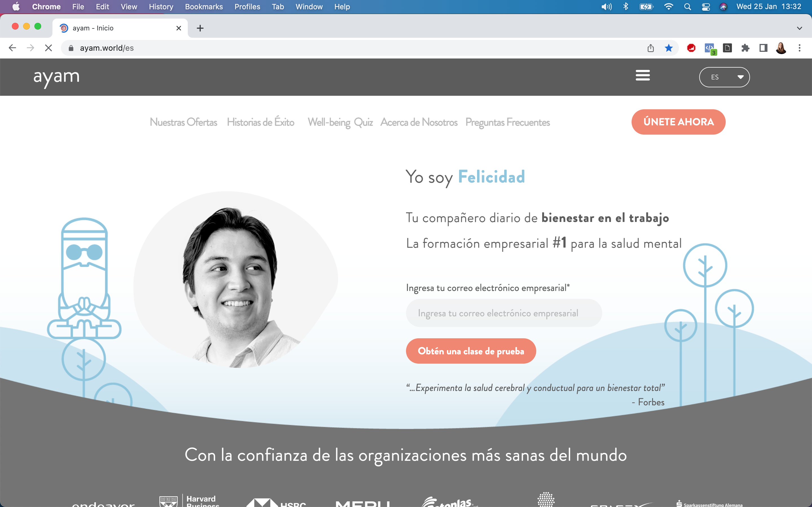Viewport: 812px width, 507px height.
Task: Open the History menu
Action: [161, 7]
